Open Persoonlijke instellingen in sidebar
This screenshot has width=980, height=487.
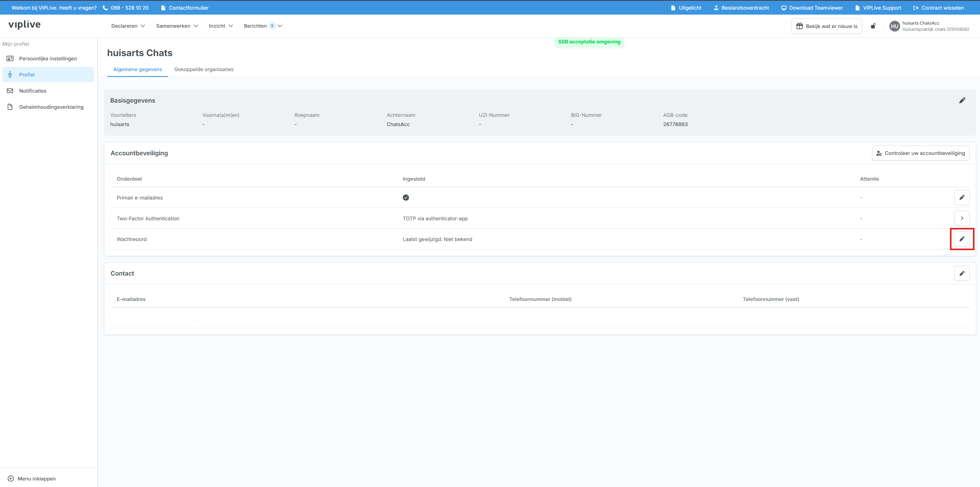coord(48,58)
